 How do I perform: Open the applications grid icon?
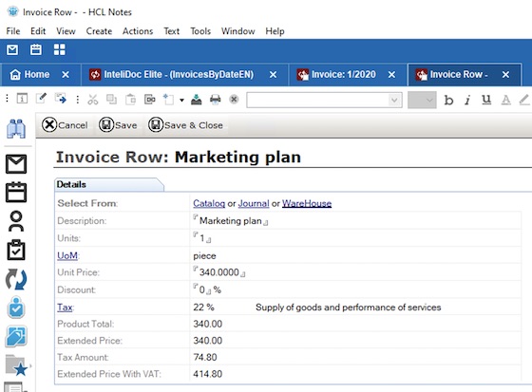[x=59, y=50]
